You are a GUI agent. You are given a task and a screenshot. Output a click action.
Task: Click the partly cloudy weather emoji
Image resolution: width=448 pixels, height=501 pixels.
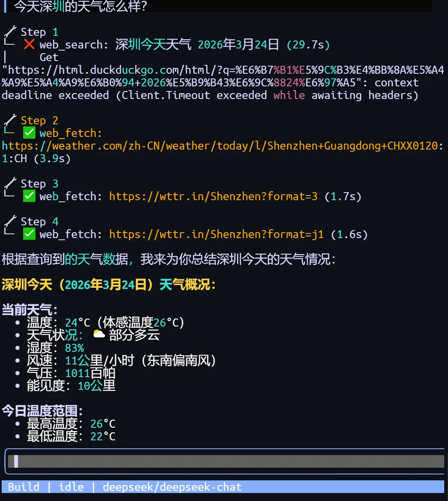click(99, 334)
